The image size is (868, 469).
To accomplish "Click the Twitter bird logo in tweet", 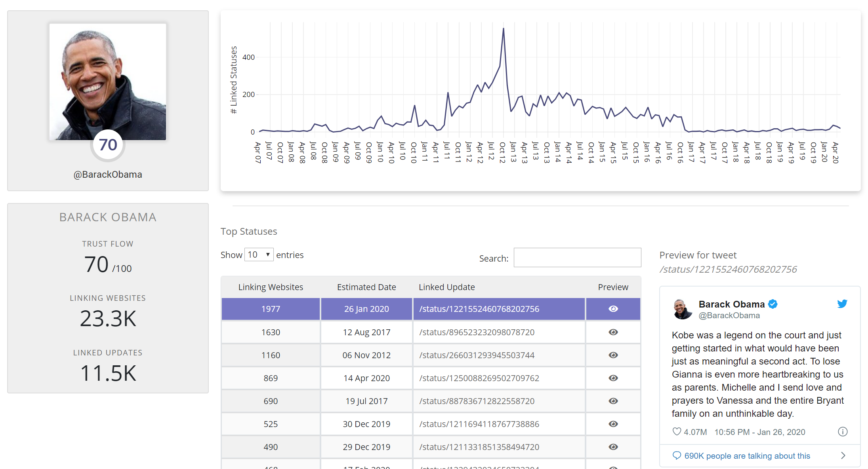I will click(x=842, y=304).
